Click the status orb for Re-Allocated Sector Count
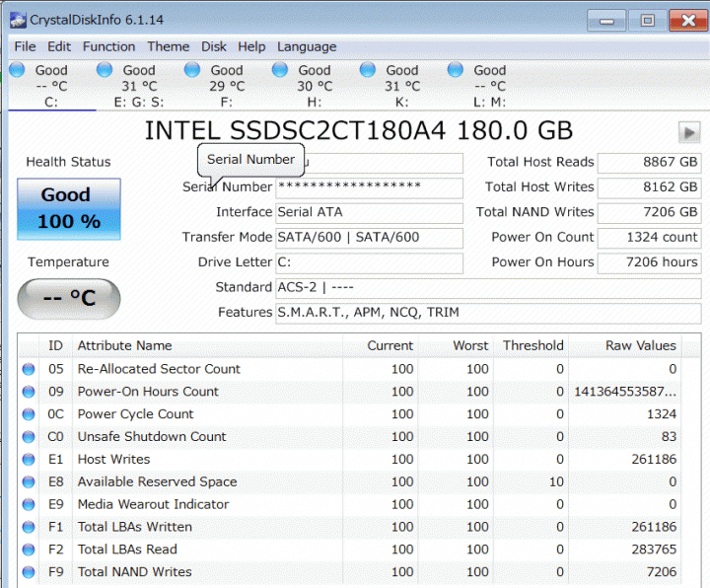Viewport: 710px width, 588px height. [28, 369]
